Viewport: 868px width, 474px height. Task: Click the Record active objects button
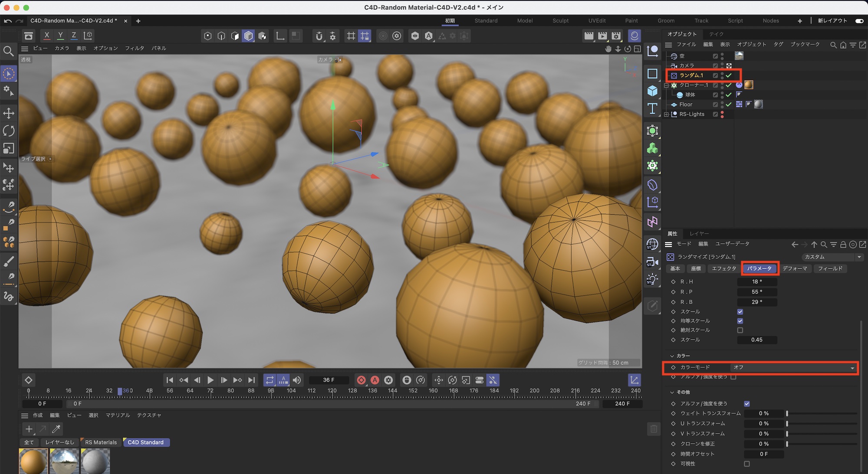point(361,380)
